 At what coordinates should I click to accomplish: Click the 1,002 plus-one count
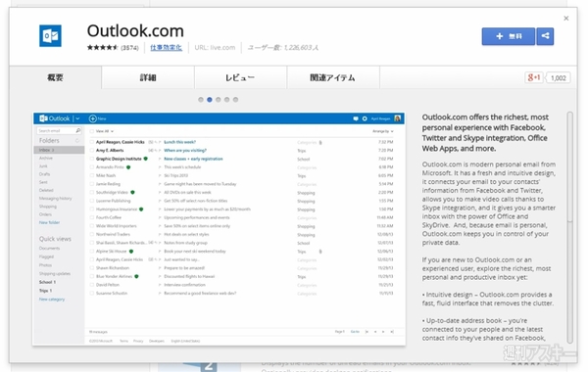coord(559,78)
